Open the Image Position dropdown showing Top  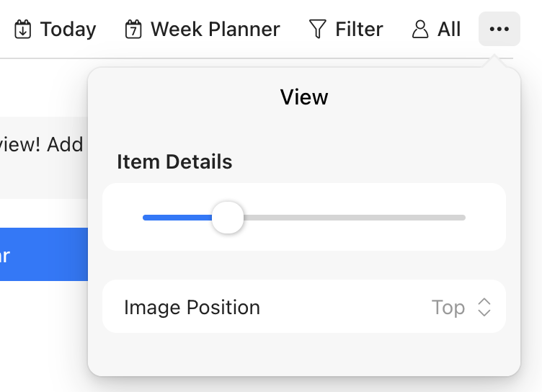448,308
